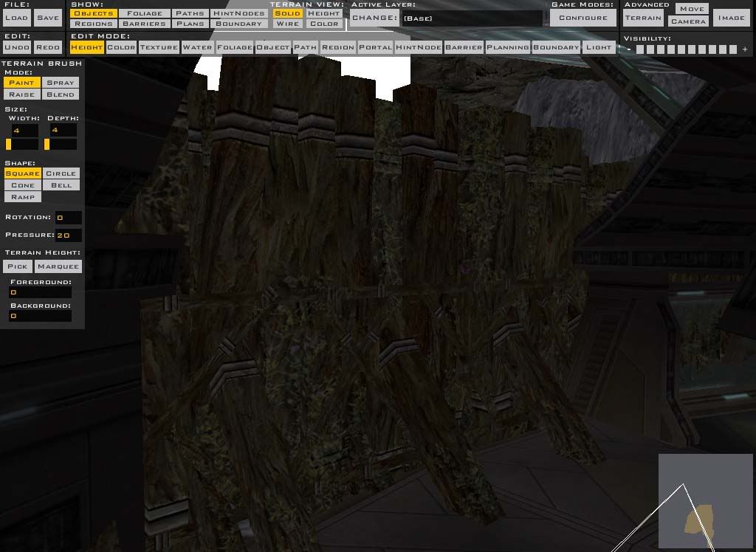Switch to Foliage edit mode

pyautogui.click(x=234, y=47)
